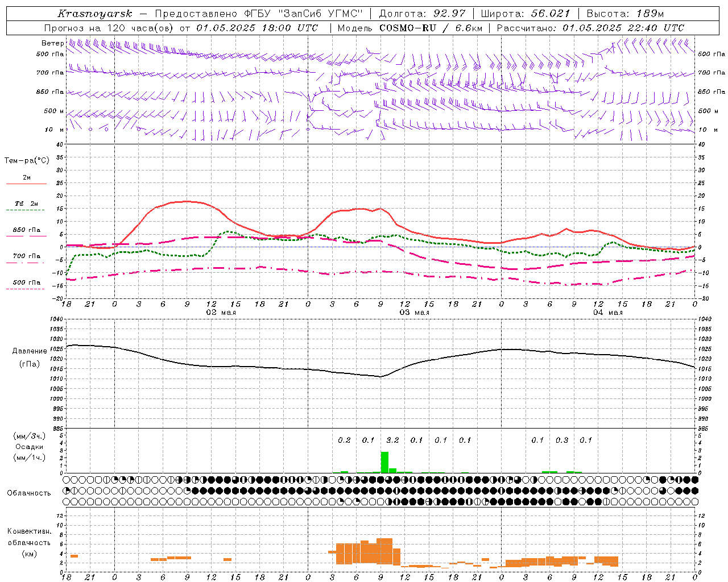Select the "ЗапСиб УГМС" provider text
The image size is (728, 582).
point(320,14)
